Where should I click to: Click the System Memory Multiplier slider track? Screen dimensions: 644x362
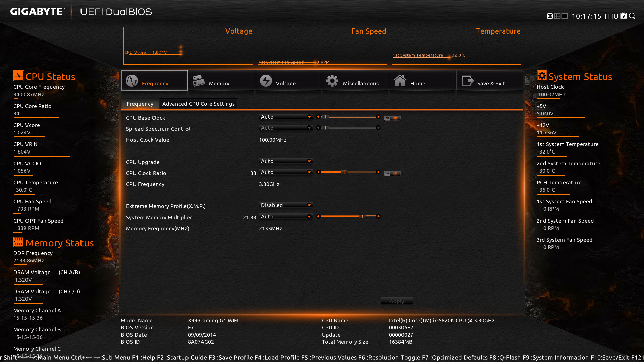pyautogui.click(x=348, y=216)
